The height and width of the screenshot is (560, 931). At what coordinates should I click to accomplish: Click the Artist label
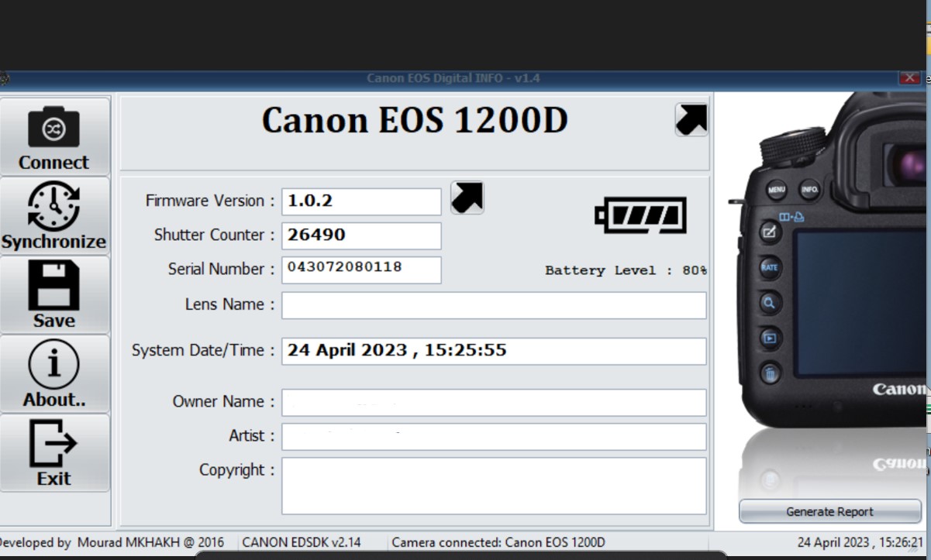[252, 436]
